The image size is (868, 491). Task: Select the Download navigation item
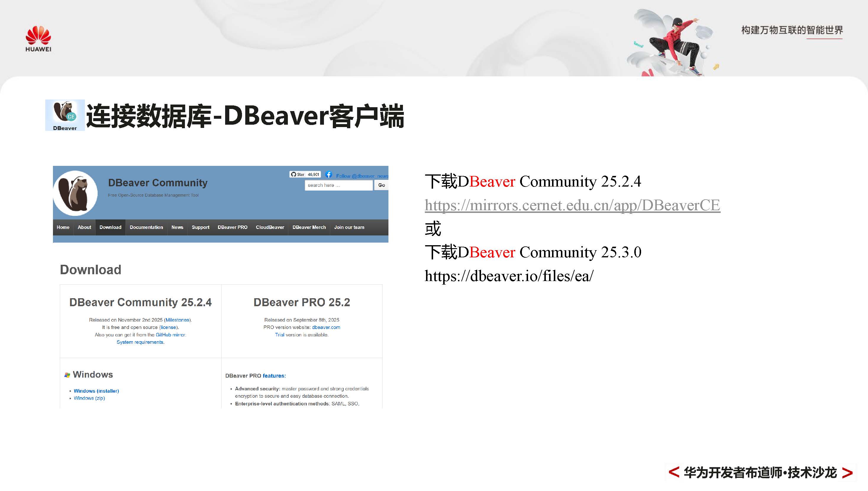(110, 227)
